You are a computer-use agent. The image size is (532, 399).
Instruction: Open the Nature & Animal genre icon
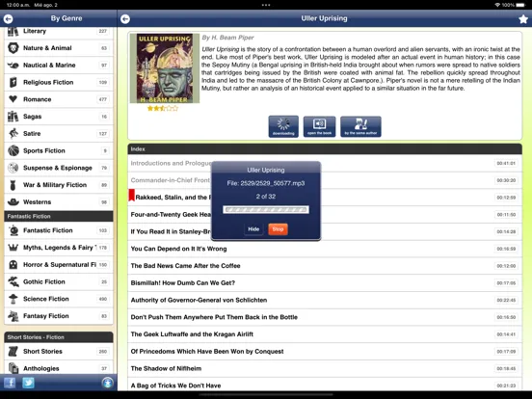(13, 48)
